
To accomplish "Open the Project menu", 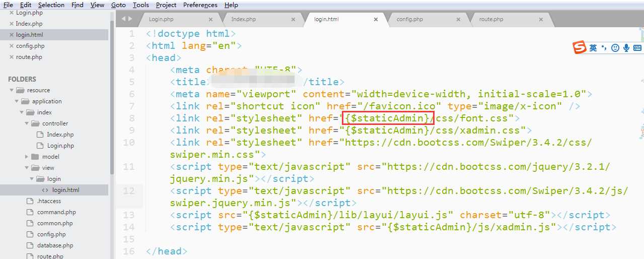I will [166, 5].
